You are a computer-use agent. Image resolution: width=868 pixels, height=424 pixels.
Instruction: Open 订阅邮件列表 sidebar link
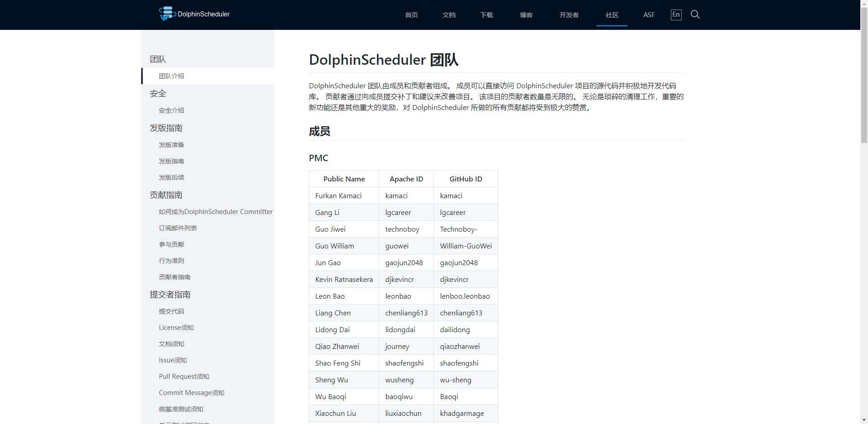pyautogui.click(x=178, y=228)
